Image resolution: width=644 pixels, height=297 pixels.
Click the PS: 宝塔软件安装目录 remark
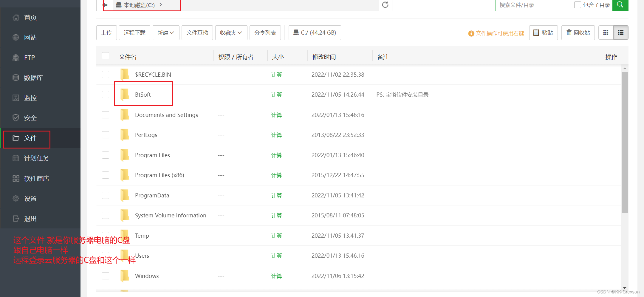tap(402, 95)
